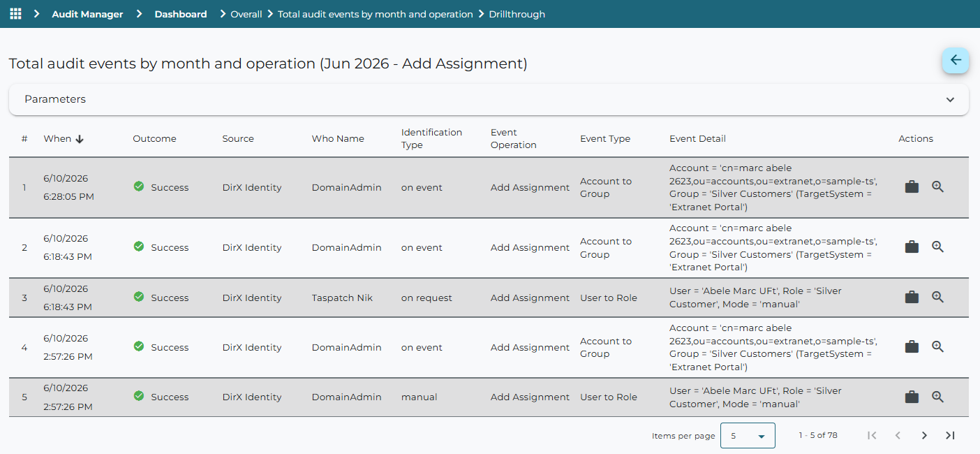
Task: Toggle sort arrow next to When
Action: coord(80,139)
